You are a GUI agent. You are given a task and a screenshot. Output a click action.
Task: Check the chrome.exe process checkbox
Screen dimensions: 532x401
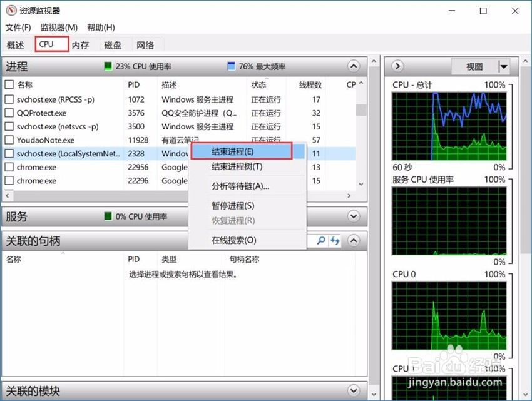[8, 167]
